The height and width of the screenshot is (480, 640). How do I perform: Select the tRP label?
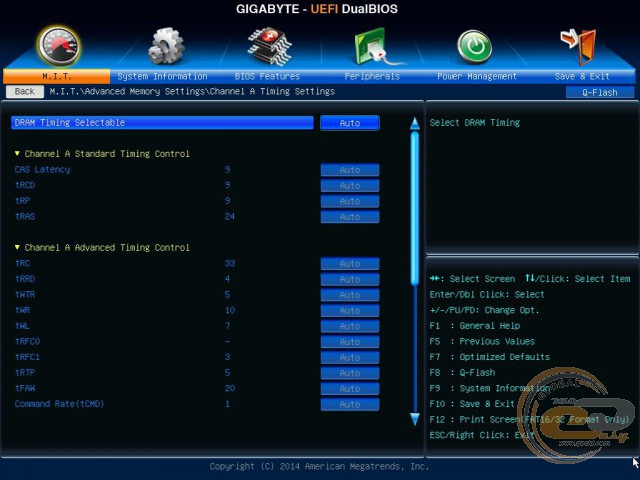click(x=22, y=201)
